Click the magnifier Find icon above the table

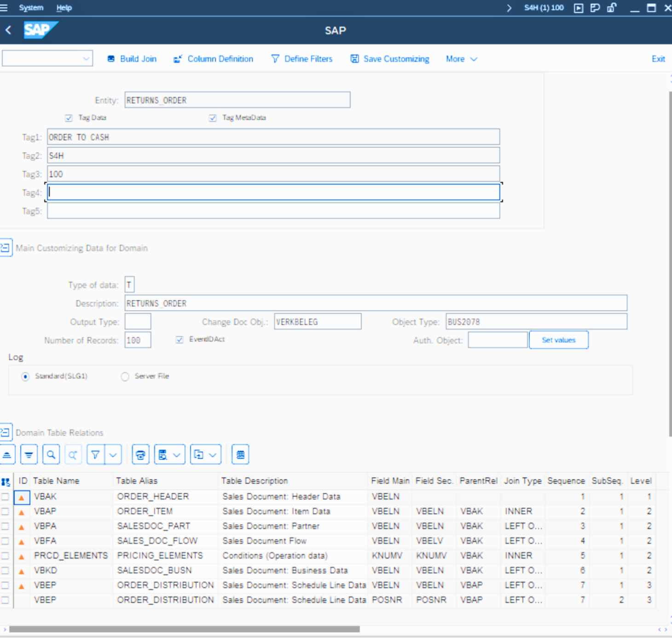point(51,455)
